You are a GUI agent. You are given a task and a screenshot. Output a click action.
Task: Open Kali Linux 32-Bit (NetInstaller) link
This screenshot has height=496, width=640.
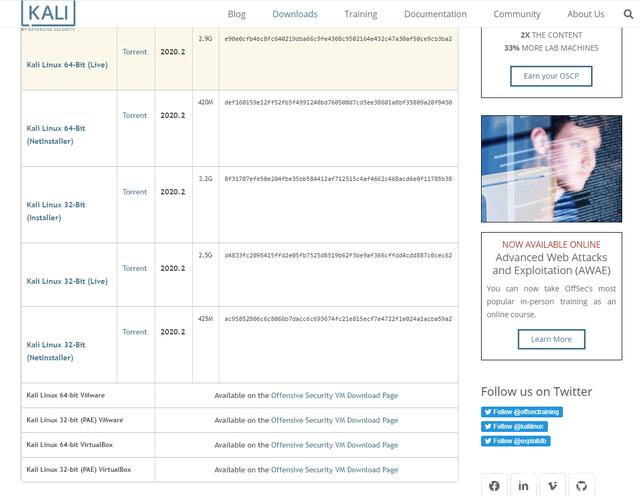click(x=56, y=351)
